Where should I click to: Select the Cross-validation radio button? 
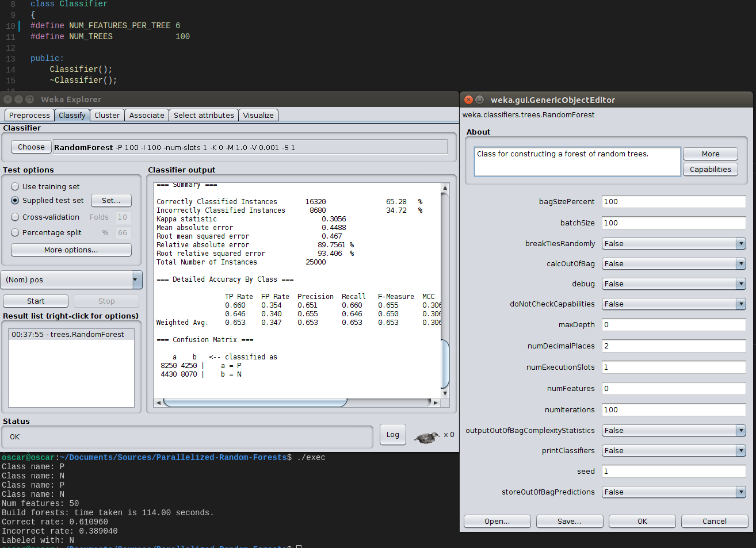tap(15, 217)
